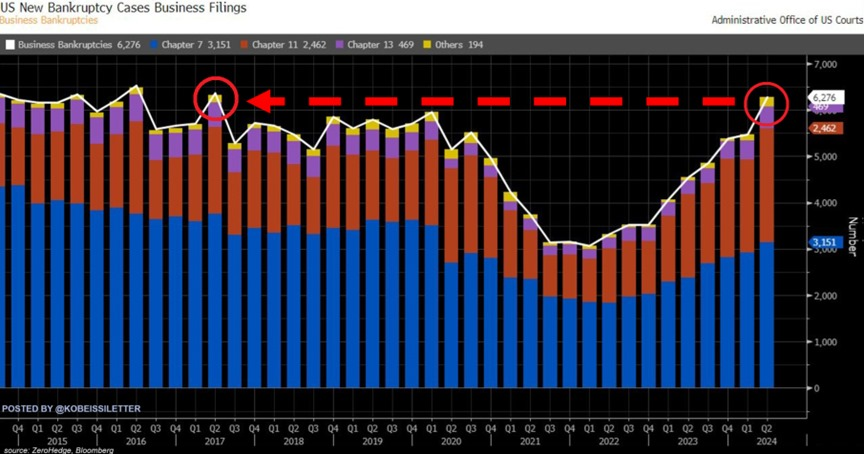The image size is (864, 454).
Task: Click the orange Chapter 11 legend swatch
Action: tap(244, 45)
